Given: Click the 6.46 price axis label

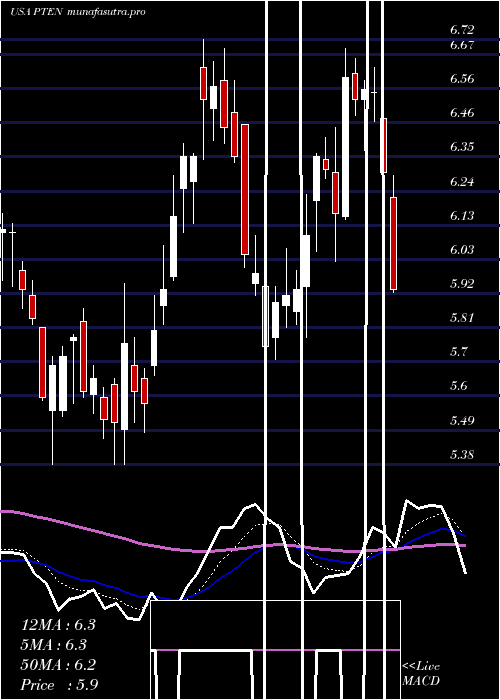Looking at the screenshot, I should tap(462, 112).
